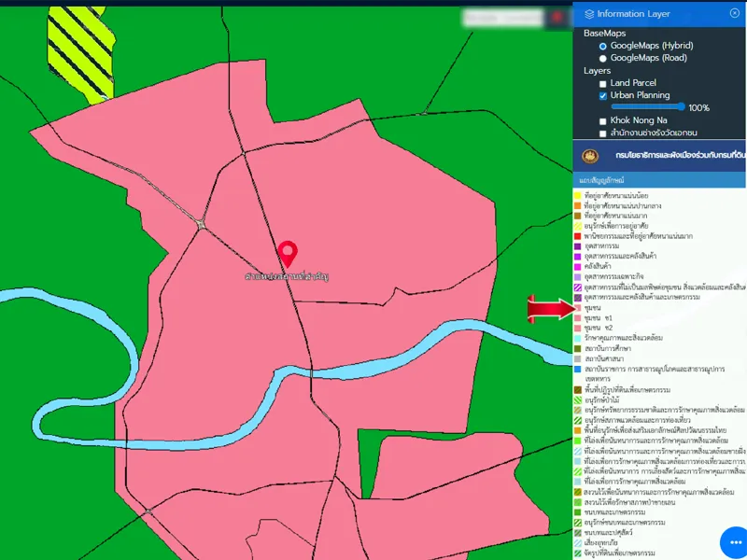The width and height of the screenshot is (747, 560).
Task: Click the Urban Planning opacity slider handle
Action: tap(682, 107)
